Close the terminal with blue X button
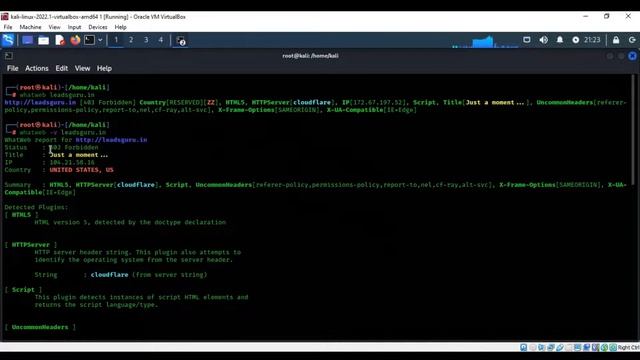The width and height of the screenshot is (640, 360). pos(632,56)
